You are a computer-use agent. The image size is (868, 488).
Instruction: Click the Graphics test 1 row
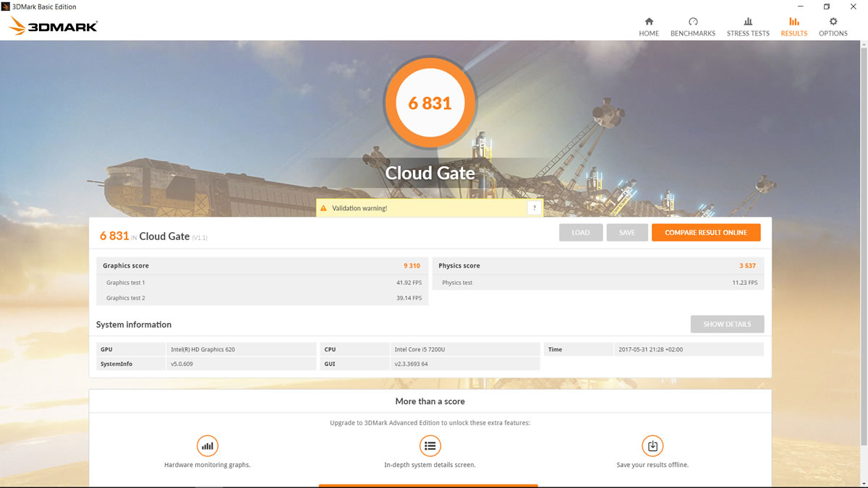[263, 283]
